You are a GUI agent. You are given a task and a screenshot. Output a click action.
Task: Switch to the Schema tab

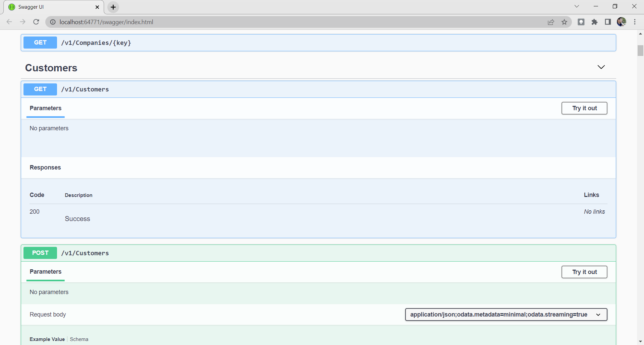(79, 339)
